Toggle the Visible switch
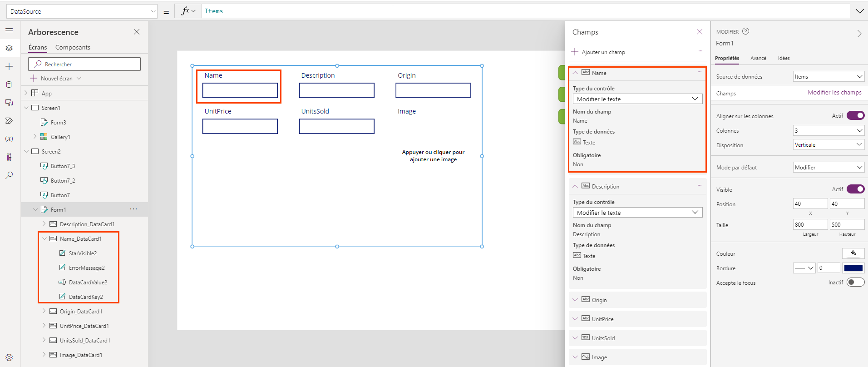 [x=855, y=189]
